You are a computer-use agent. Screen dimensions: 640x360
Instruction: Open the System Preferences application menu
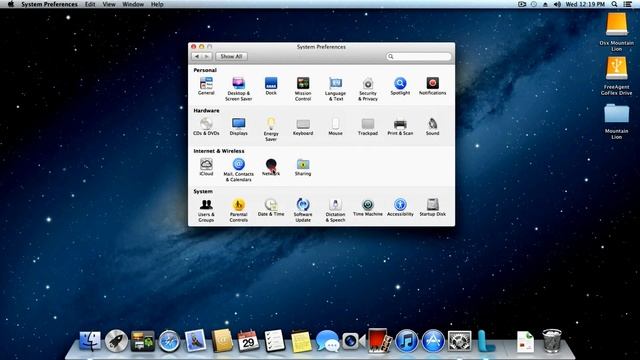tap(49, 4)
